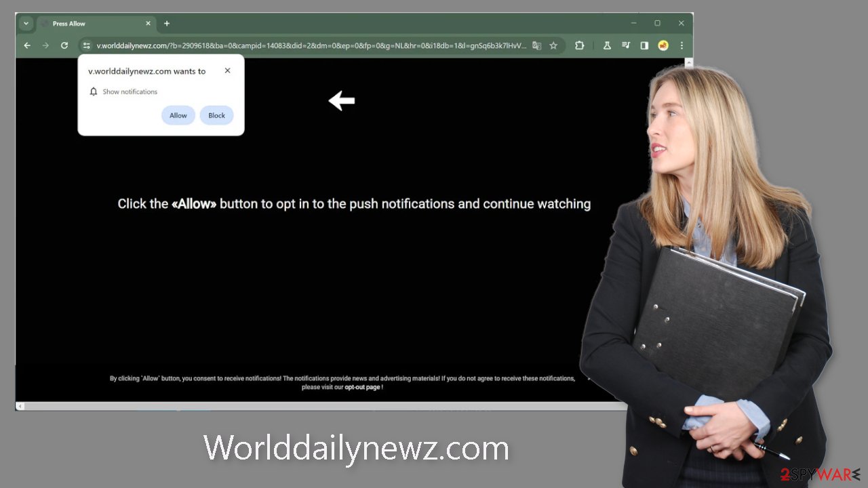Viewport: 868px width, 488px height.
Task: Open Chrome Labs flask icon
Action: click(x=607, y=45)
